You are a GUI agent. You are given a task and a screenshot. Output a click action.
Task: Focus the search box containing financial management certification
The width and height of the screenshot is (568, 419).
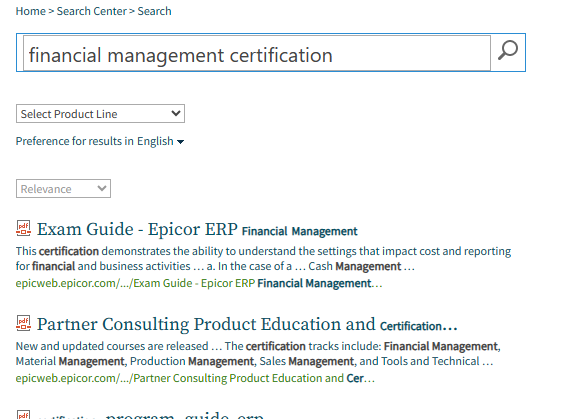[257, 53]
